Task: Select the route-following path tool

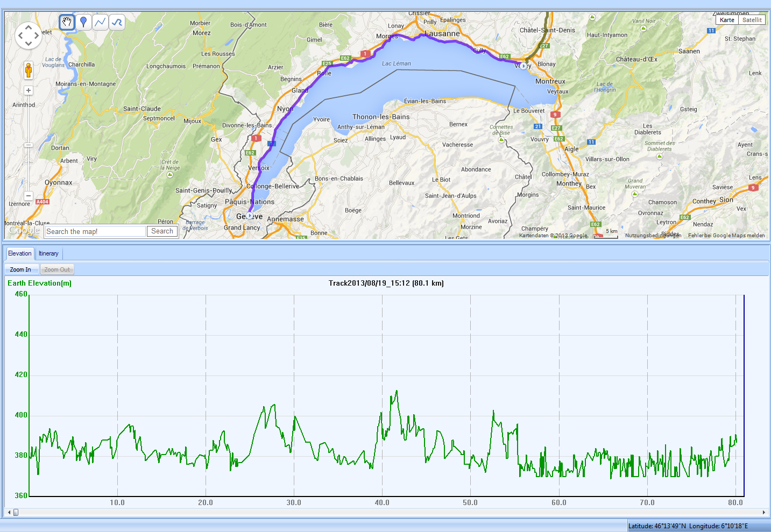Action: [x=117, y=22]
